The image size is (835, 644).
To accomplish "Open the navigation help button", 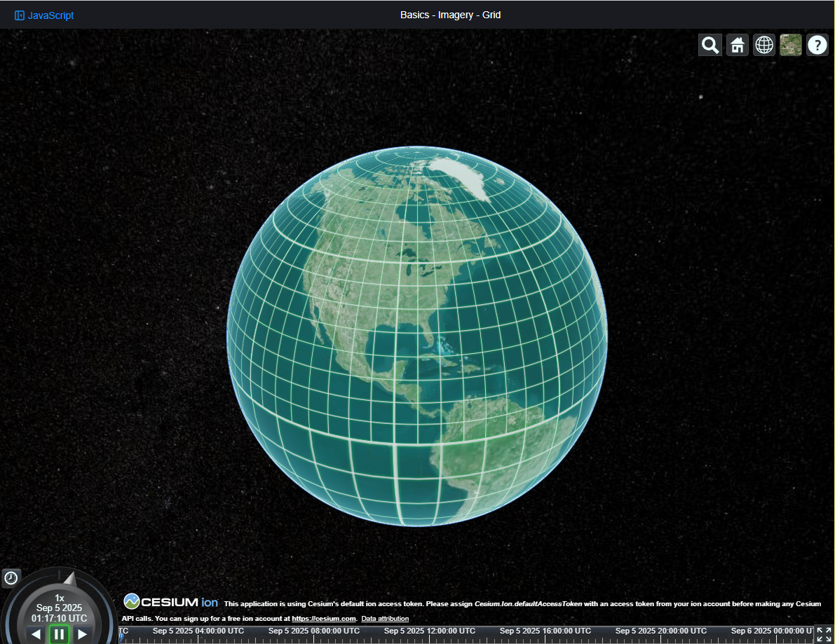I will tap(817, 46).
